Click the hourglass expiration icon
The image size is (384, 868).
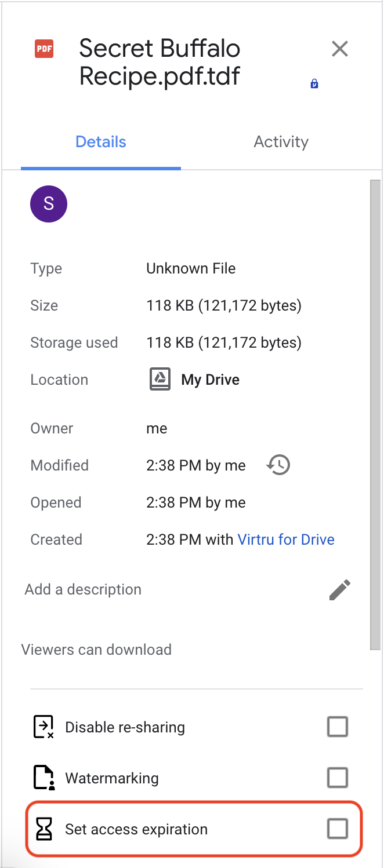tap(44, 829)
